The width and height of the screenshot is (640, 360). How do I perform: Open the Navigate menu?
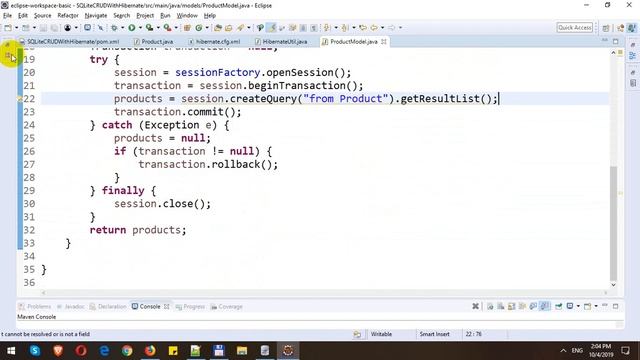pyautogui.click(x=96, y=16)
